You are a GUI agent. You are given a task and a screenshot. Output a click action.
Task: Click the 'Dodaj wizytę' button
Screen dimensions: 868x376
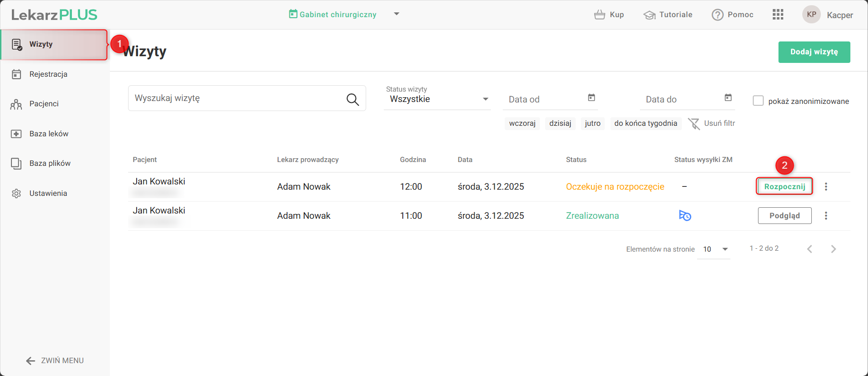tap(814, 52)
